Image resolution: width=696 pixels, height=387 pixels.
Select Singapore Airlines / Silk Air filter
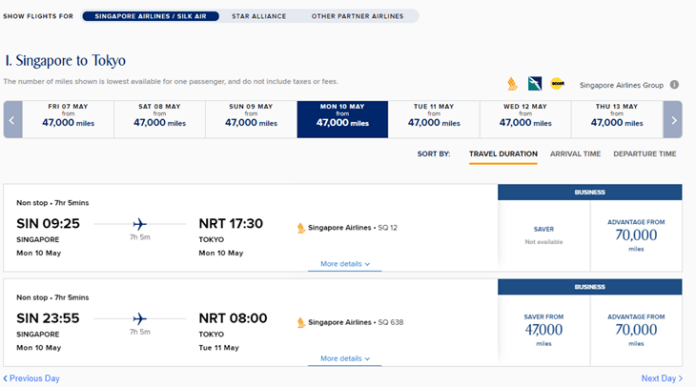click(150, 16)
